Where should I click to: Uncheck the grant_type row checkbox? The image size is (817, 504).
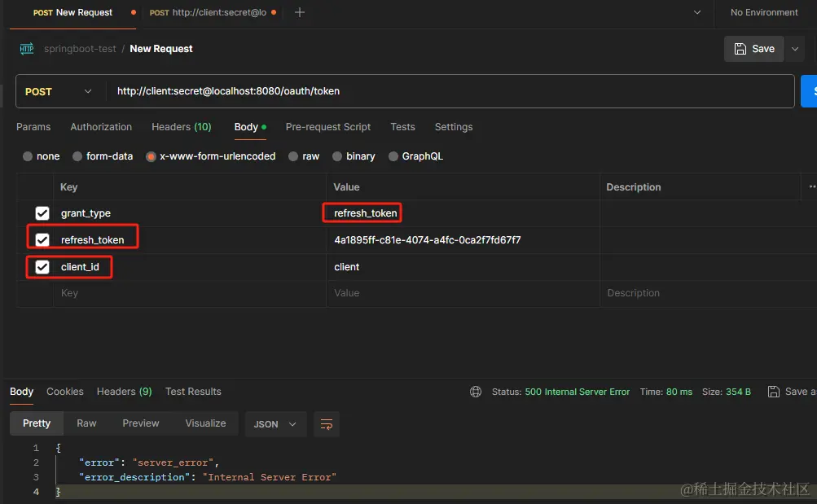pos(42,213)
